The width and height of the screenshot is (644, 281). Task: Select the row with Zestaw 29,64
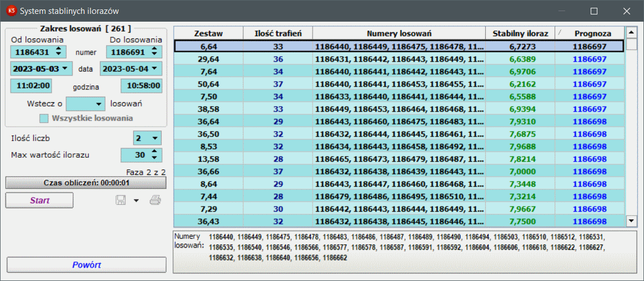[399, 59]
